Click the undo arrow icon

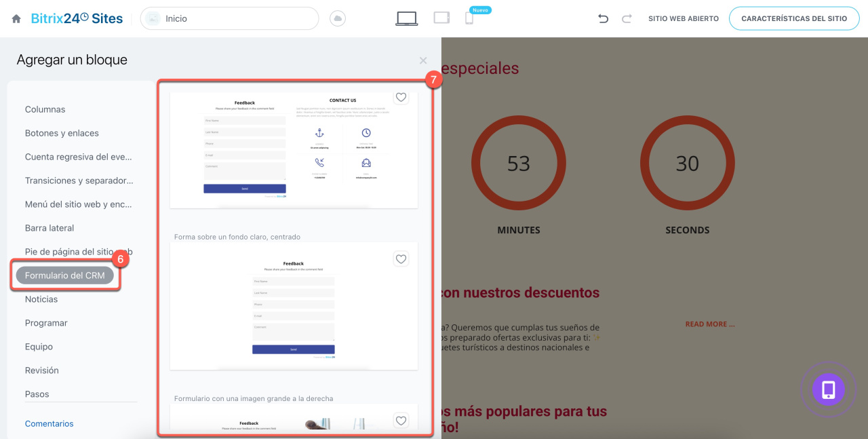pyautogui.click(x=603, y=19)
